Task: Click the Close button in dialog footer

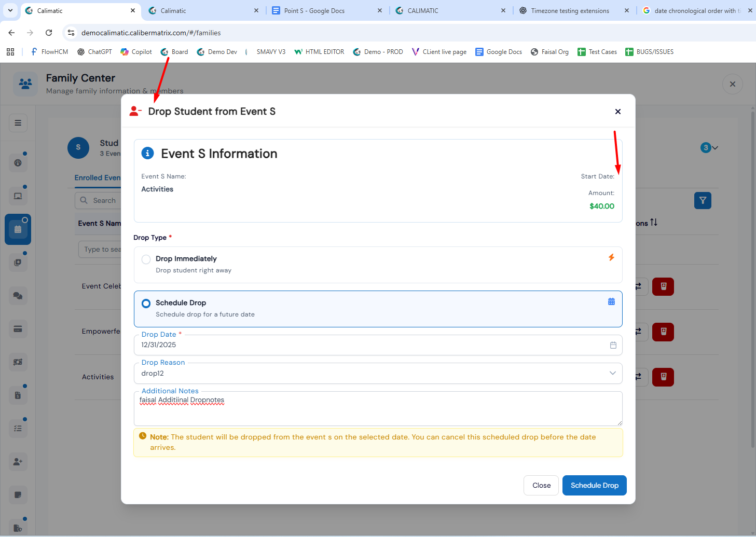Action: [541, 485]
